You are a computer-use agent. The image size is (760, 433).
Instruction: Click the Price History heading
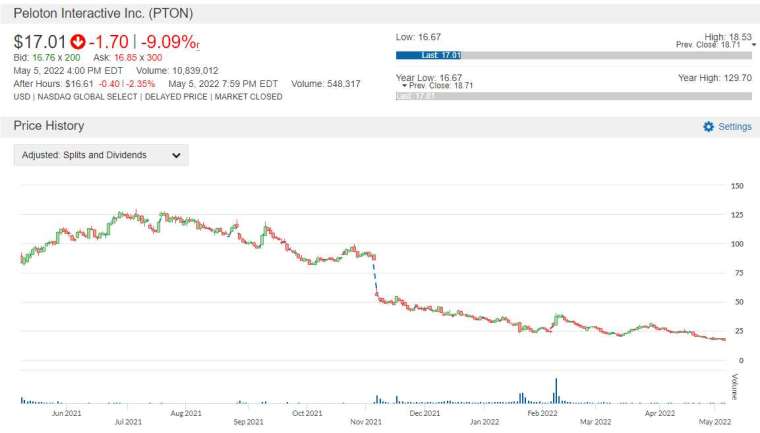49,126
